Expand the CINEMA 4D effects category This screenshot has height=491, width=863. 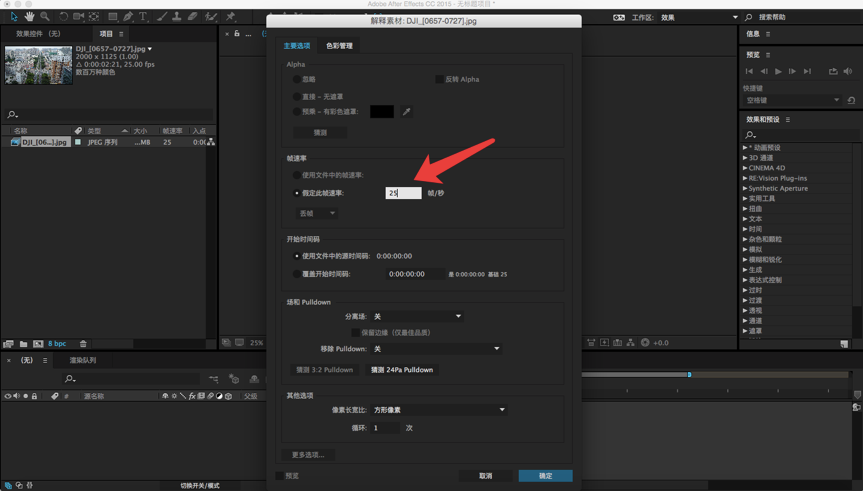point(745,168)
